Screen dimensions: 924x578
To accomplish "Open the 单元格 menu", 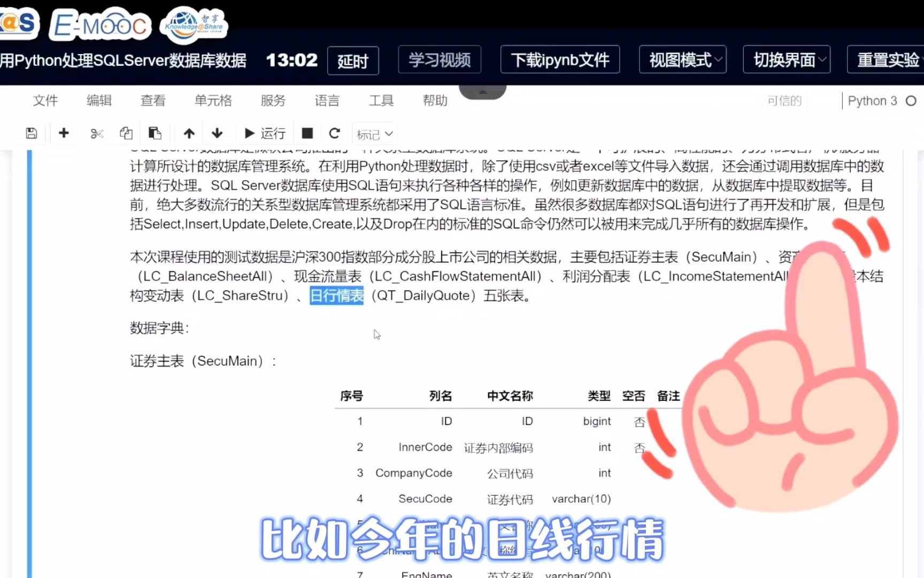I will click(213, 101).
